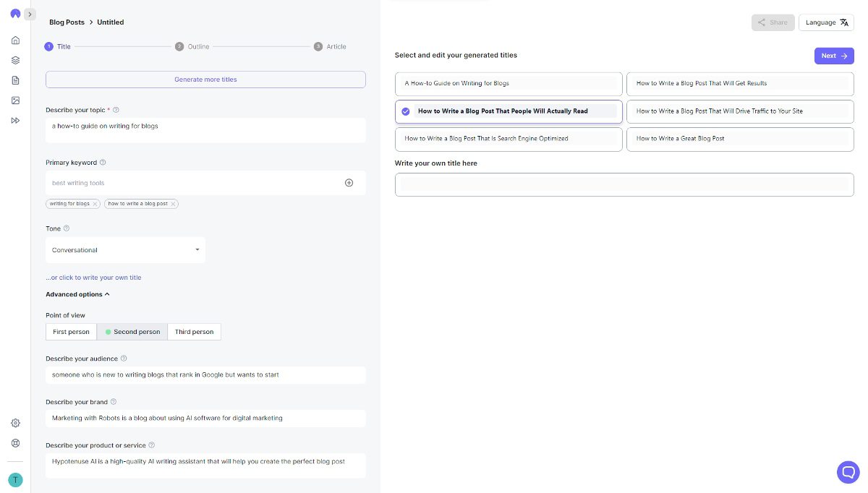Viewport: 868px width, 493px height.
Task: Show the info tooltip for Describe your topic
Action: (116, 110)
